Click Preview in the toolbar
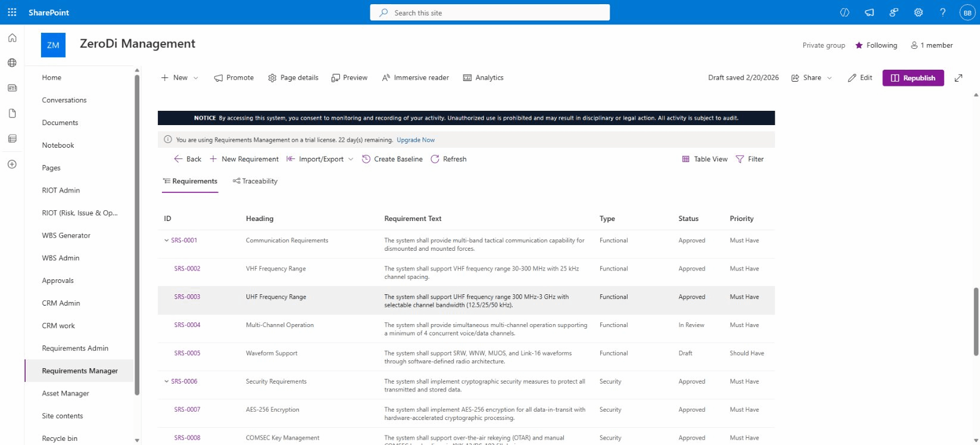980x445 pixels. 349,78
